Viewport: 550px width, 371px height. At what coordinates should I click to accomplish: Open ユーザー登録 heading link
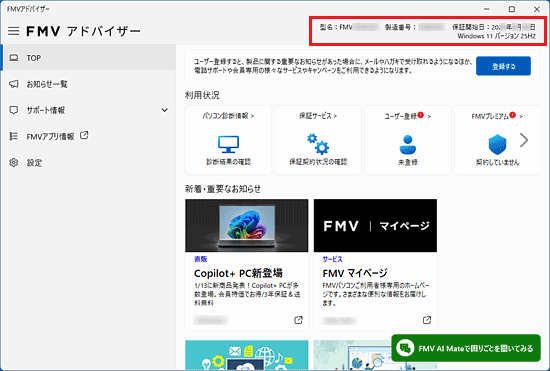(x=408, y=116)
